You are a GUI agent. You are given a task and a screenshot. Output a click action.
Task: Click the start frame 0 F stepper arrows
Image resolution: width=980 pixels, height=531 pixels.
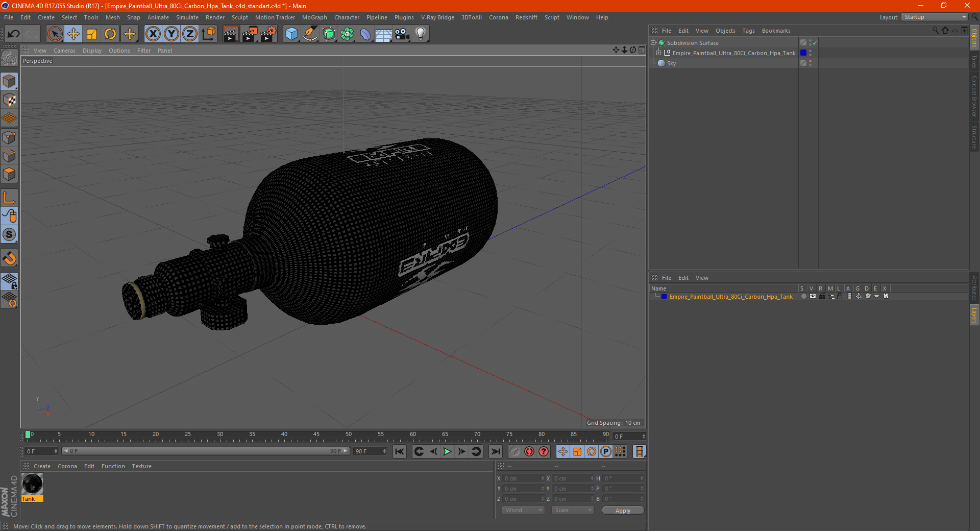[56, 451]
